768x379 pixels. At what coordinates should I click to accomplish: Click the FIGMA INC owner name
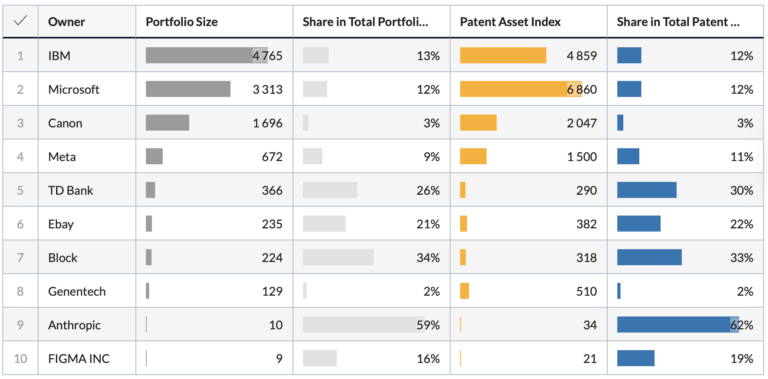click(79, 359)
